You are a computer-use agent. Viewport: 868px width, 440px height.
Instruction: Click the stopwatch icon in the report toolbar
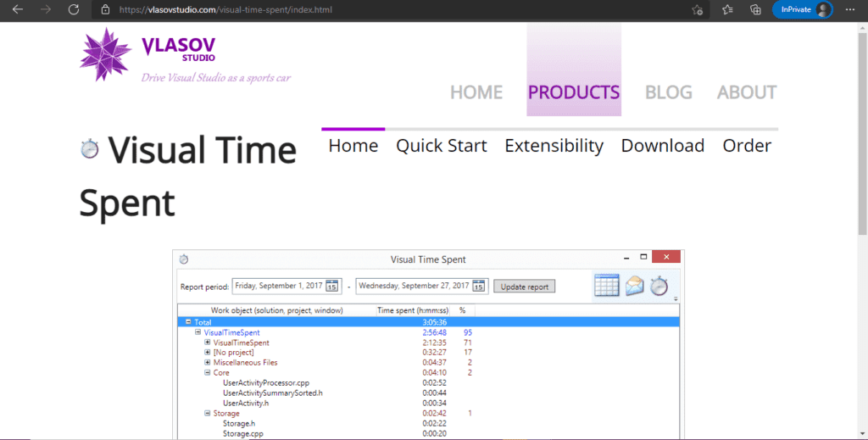[x=659, y=287]
